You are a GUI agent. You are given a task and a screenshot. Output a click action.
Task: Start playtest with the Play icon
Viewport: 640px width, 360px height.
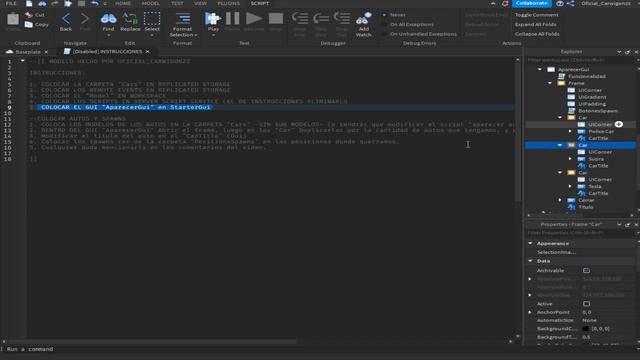[213, 19]
